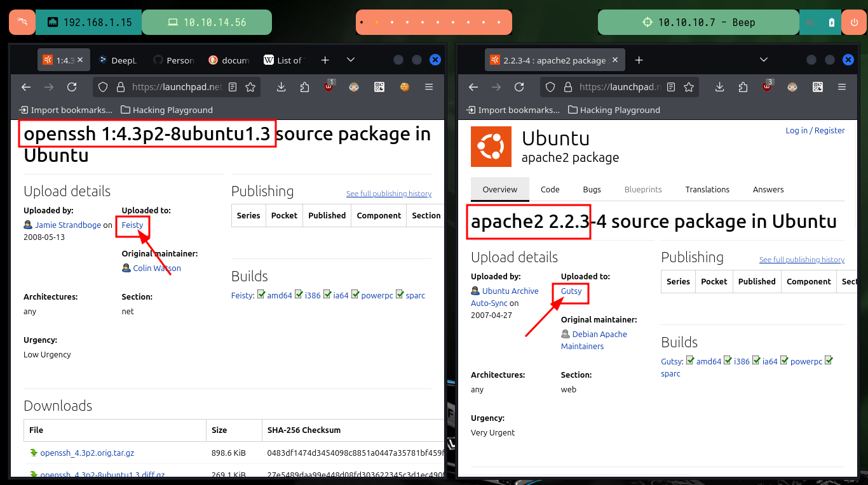Click the launchpad URL field in right browser
This screenshot has width=868, height=485.
pyautogui.click(x=620, y=87)
